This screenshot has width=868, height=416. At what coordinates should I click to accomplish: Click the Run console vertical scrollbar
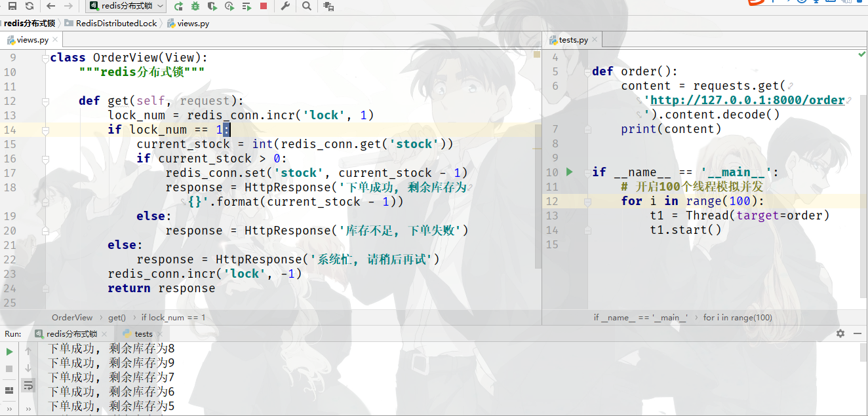pyautogui.click(x=863, y=354)
